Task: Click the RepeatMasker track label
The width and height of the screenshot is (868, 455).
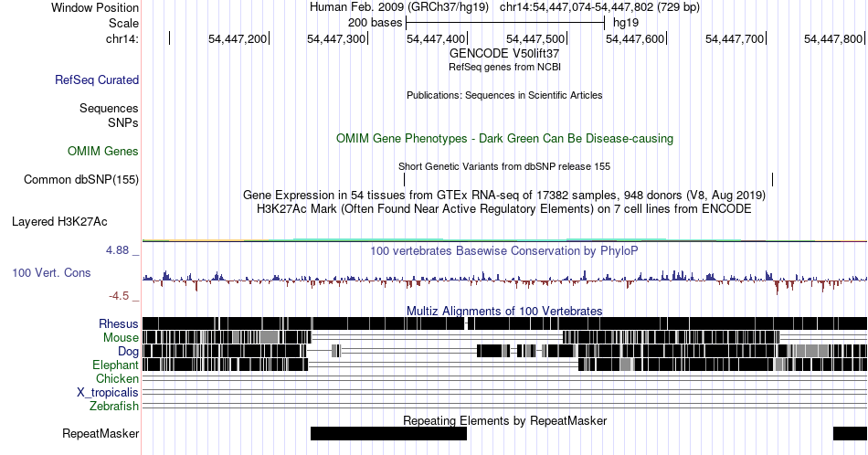Action: [x=101, y=433]
